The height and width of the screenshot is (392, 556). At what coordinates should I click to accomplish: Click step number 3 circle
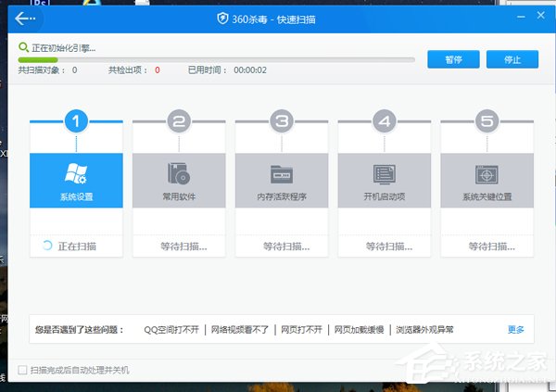[x=282, y=121]
